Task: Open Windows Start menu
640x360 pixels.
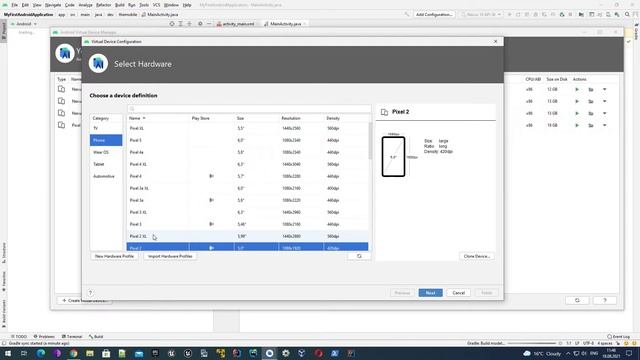Action: (x=8, y=353)
